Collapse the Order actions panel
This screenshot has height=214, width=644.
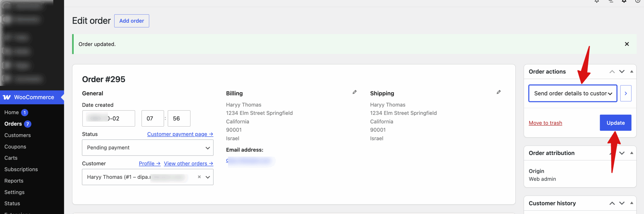point(632,72)
